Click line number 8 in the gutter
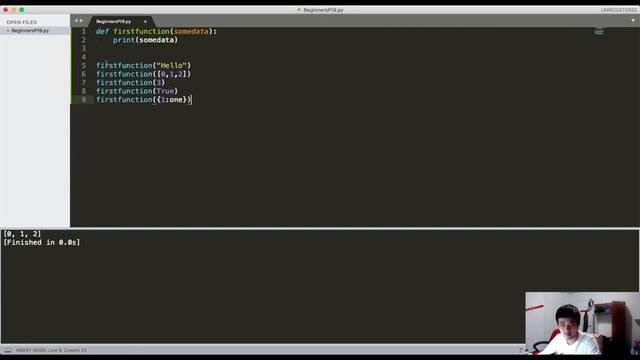This screenshot has height=360, width=640. [84, 91]
